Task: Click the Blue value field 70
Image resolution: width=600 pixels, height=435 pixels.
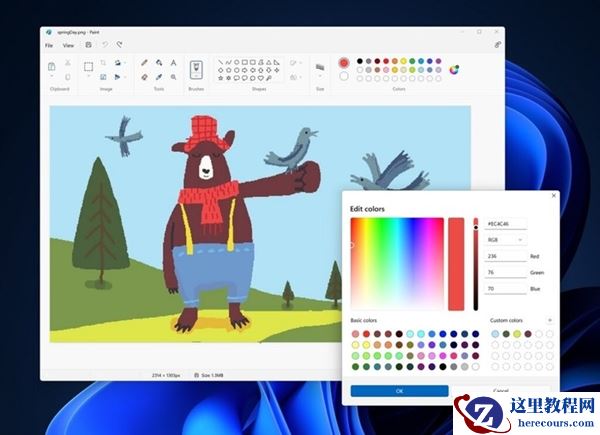Action: click(x=505, y=289)
